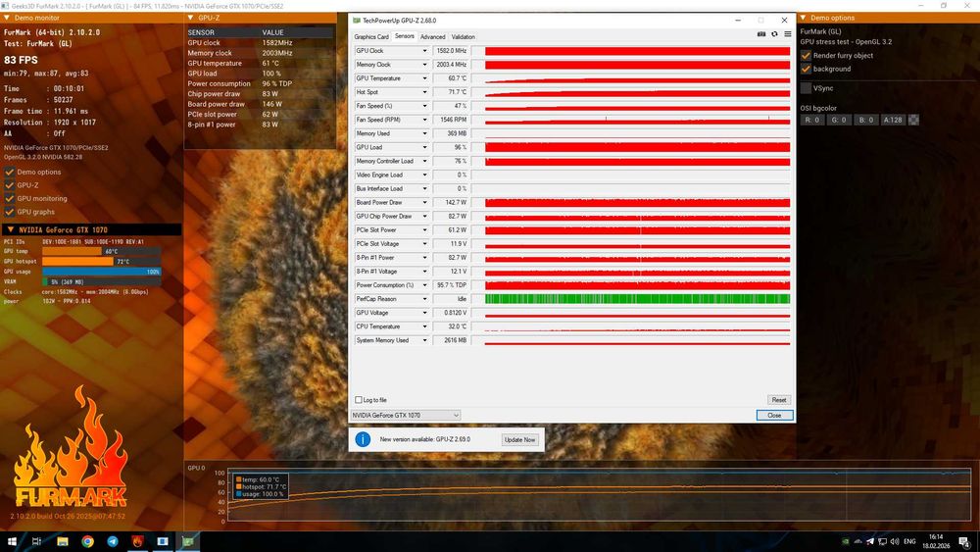The height and width of the screenshot is (552, 980).
Task: Click the blue info icon in update notice
Action: (363, 439)
